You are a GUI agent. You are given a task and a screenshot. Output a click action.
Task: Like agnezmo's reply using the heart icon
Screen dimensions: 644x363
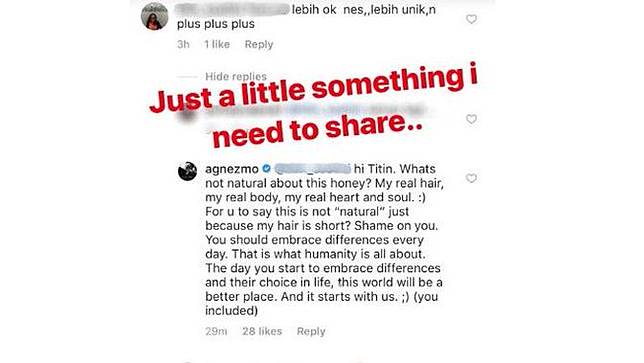pyautogui.click(x=471, y=178)
